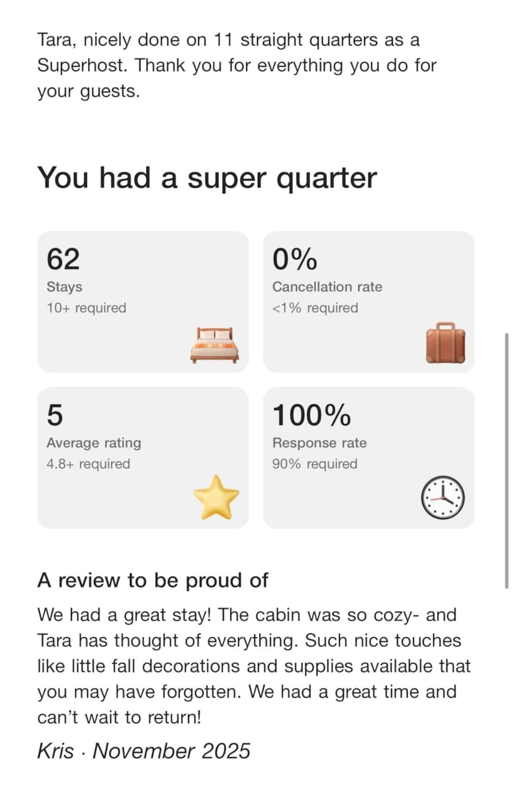Click the "62" stays count
The image size is (512, 812).
[x=63, y=259]
